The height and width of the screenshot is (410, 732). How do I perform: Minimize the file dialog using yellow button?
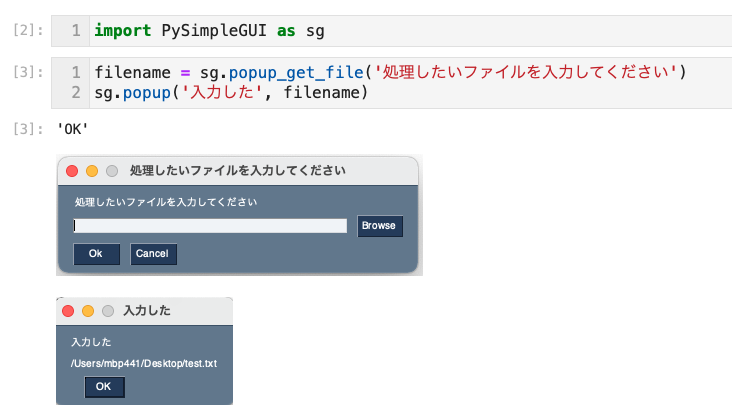click(x=91, y=171)
